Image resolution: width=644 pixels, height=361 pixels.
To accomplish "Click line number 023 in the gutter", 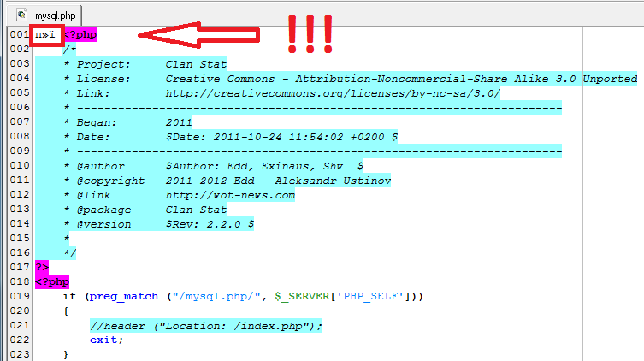I will [19, 354].
